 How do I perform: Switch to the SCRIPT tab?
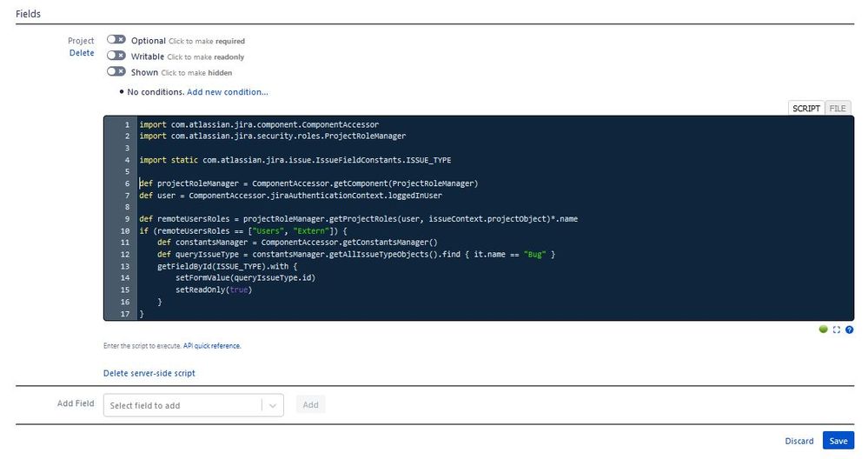(x=806, y=109)
